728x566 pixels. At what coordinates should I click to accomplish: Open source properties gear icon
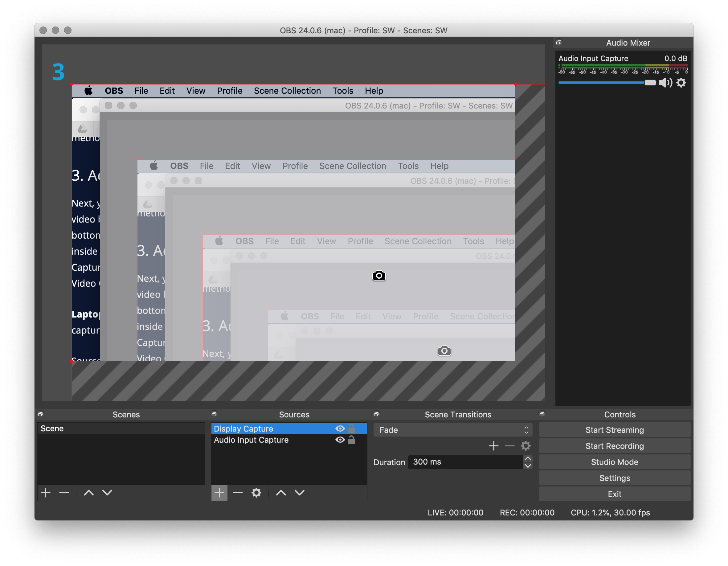256,493
